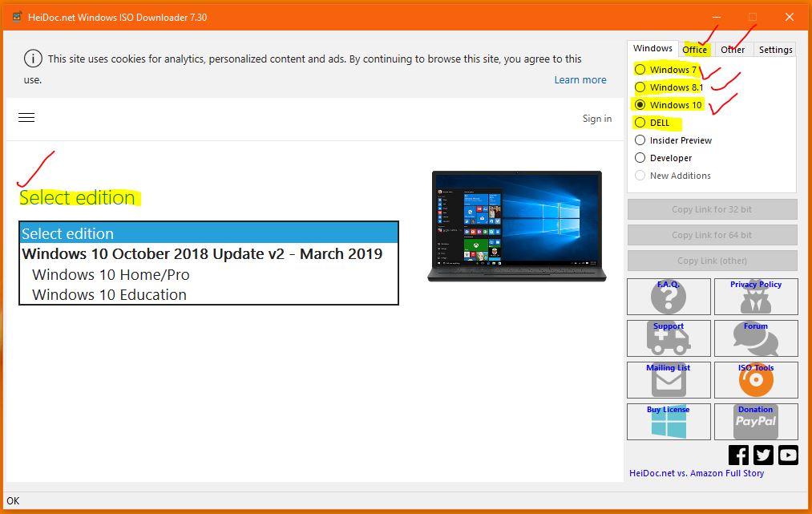Screen dimensions: 812x514
Task: Click the Privacy Policy icon
Action: [754, 297]
